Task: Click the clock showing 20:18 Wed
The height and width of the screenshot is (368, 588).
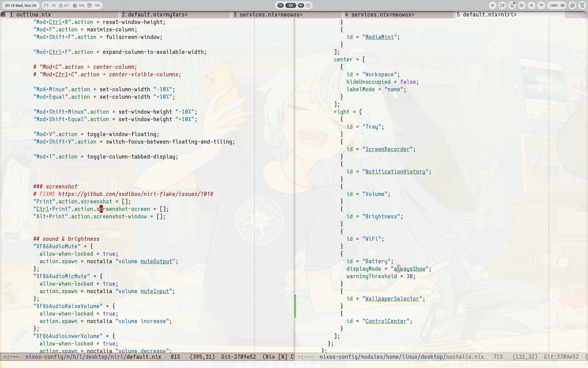Action: click(x=21, y=5)
